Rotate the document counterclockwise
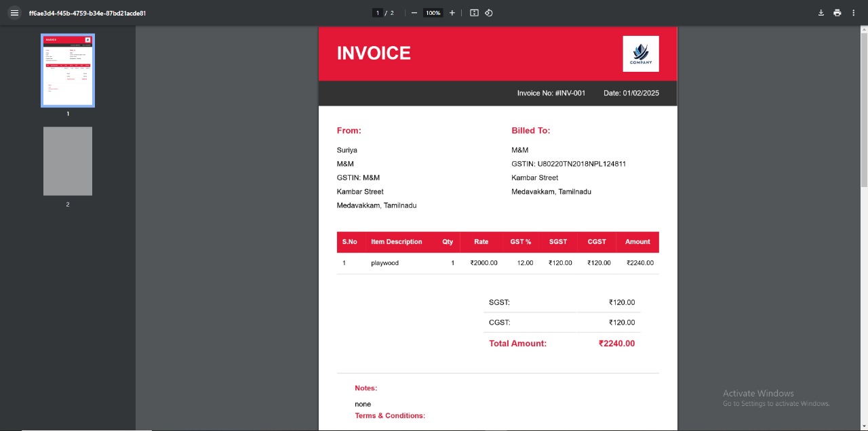This screenshot has height=431, width=868. [488, 13]
